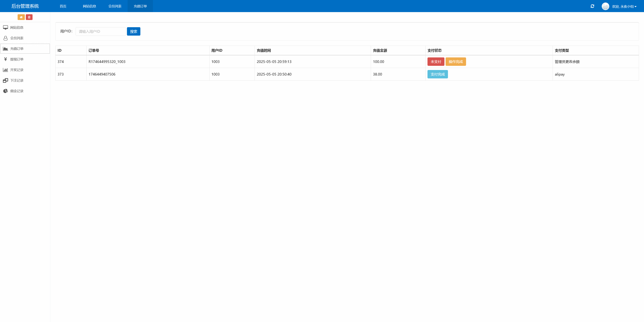Click the orange 操作完成 button
Viewport: 644px width, 322px height.
(455, 62)
